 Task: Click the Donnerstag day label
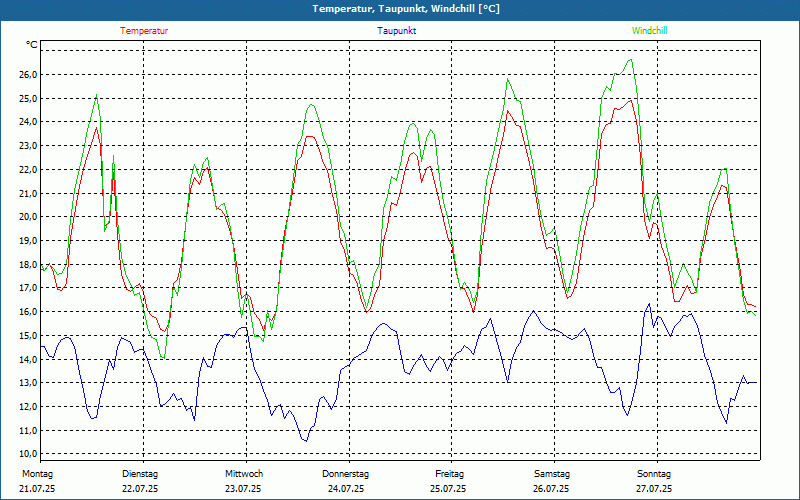pyautogui.click(x=345, y=474)
